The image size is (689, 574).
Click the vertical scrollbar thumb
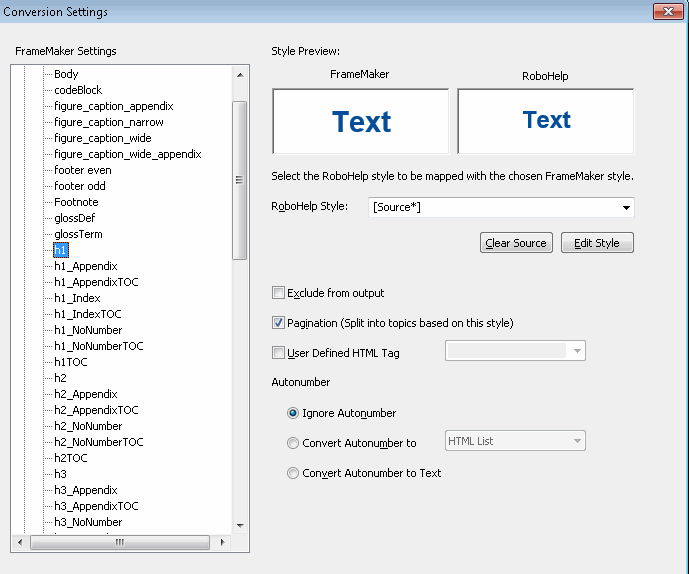coord(239,180)
